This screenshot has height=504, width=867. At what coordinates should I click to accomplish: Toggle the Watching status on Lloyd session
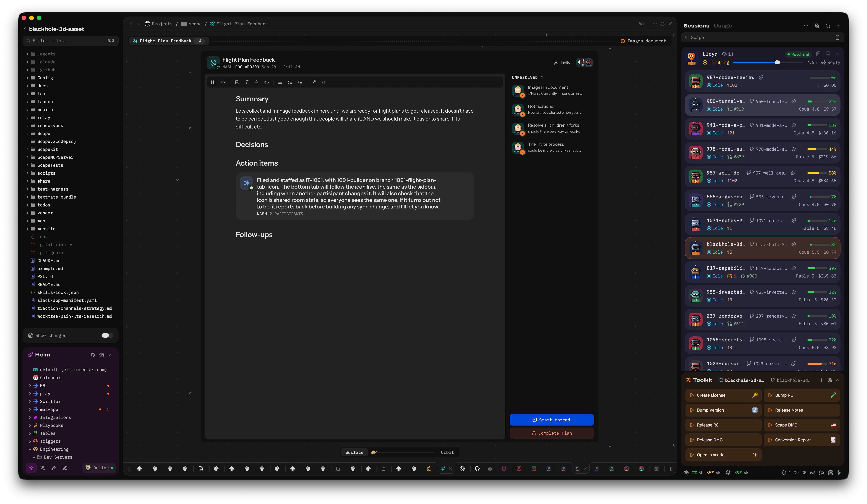coord(798,54)
